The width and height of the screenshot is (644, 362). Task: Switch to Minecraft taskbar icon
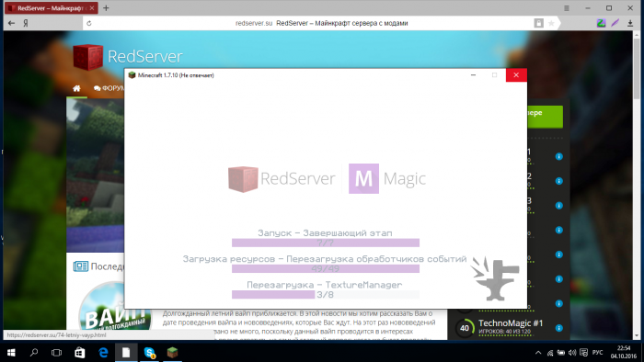173,353
